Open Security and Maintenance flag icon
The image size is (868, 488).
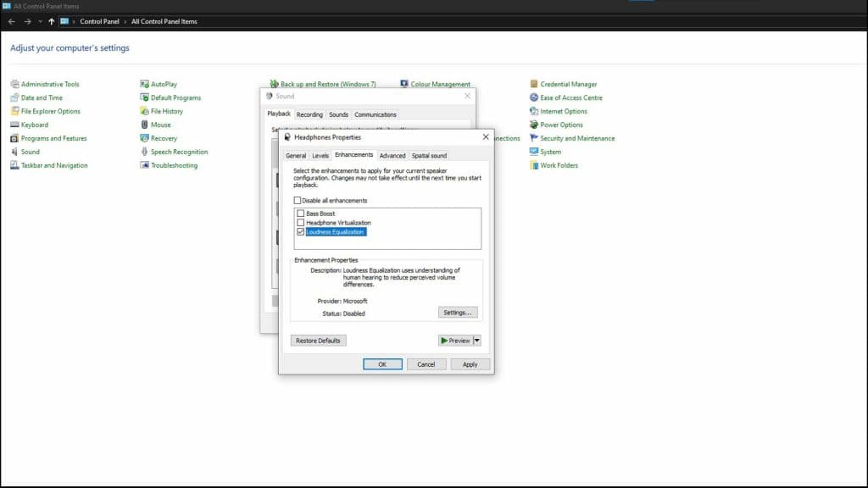pyautogui.click(x=534, y=138)
